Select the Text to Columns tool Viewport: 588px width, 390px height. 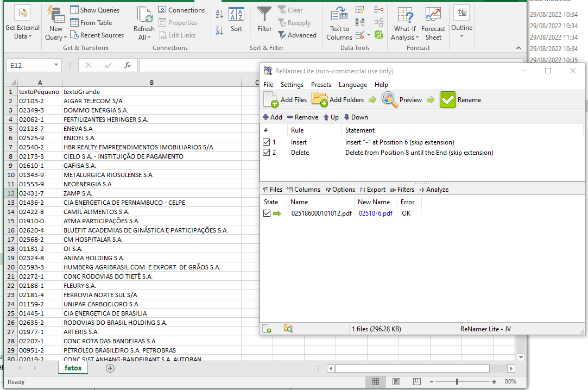[x=338, y=22]
